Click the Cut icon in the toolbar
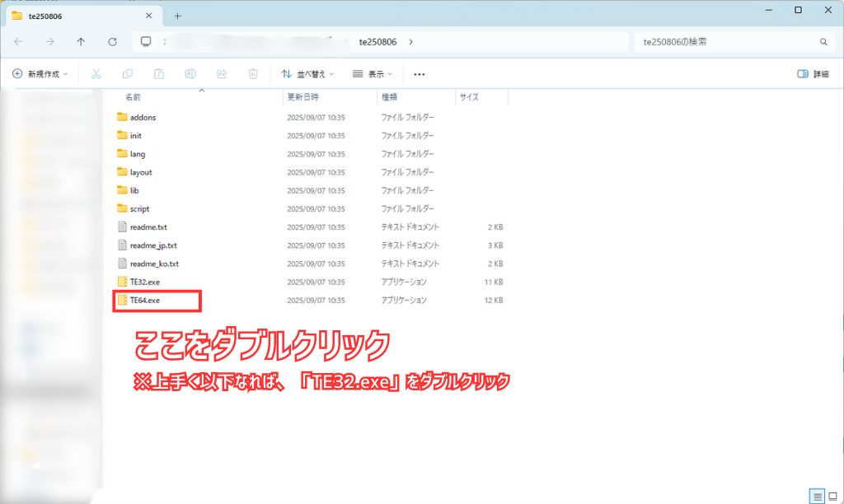The height and width of the screenshot is (504, 844). (x=97, y=73)
